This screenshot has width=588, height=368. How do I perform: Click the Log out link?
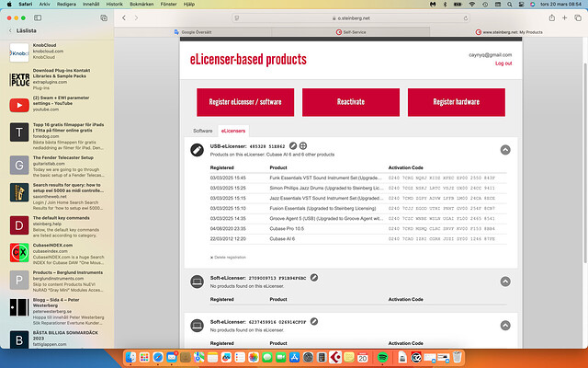coord(503,63)
